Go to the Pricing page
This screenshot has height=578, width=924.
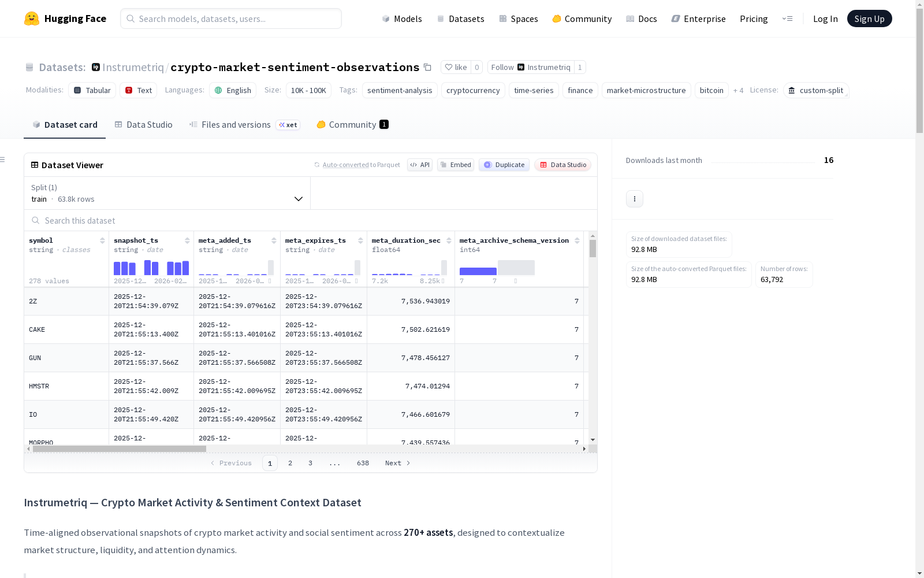(754, 18)
